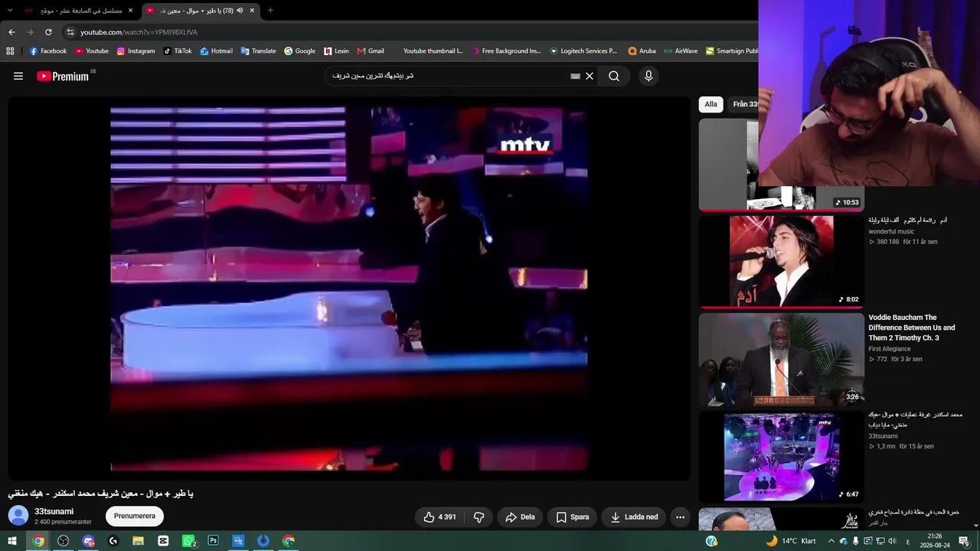Open the YouTube guide hamburger menu
Screen dimensions: 980x551
[x=18, y=76]
